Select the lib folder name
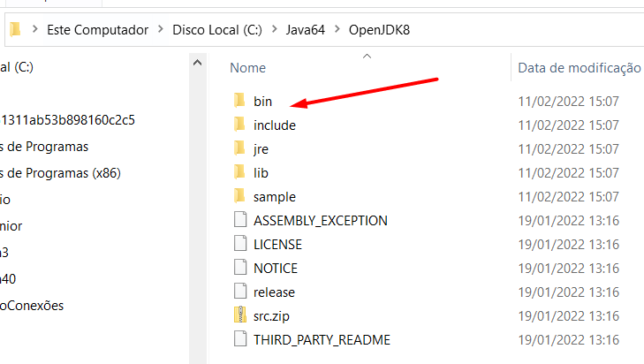644x364 pixels. 261,172
